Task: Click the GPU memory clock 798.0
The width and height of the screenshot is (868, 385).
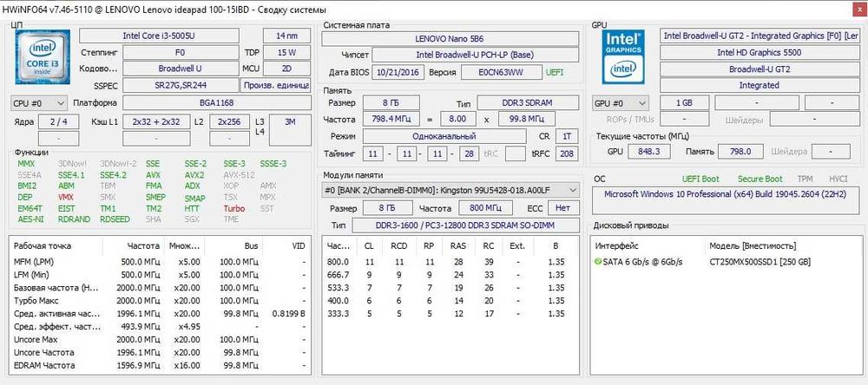Action: (740, 151)
